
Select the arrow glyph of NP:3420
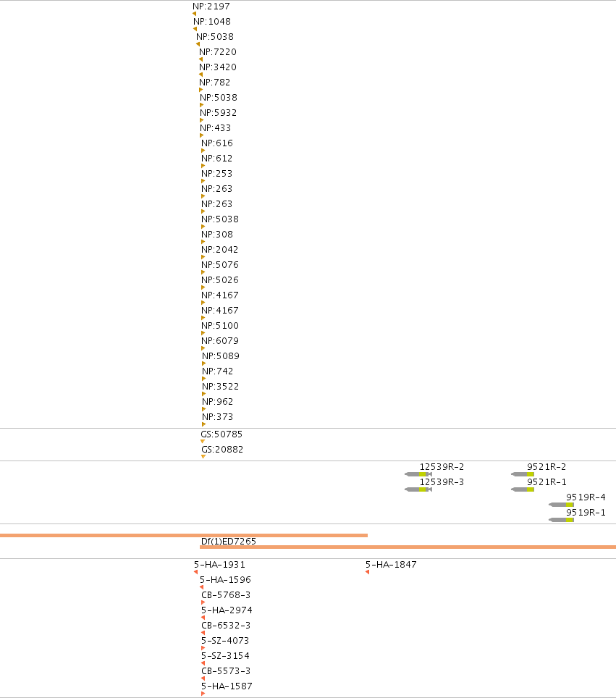(x=201, y=75)
